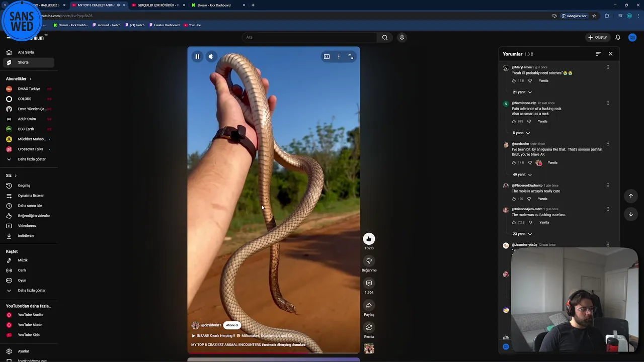Expand 21 yanıt replies
This screenshot has height=362, width=644.
point(522,92)
